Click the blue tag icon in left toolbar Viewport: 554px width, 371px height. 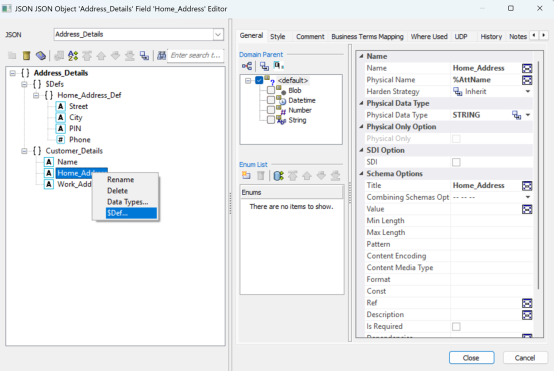(41, 55)
